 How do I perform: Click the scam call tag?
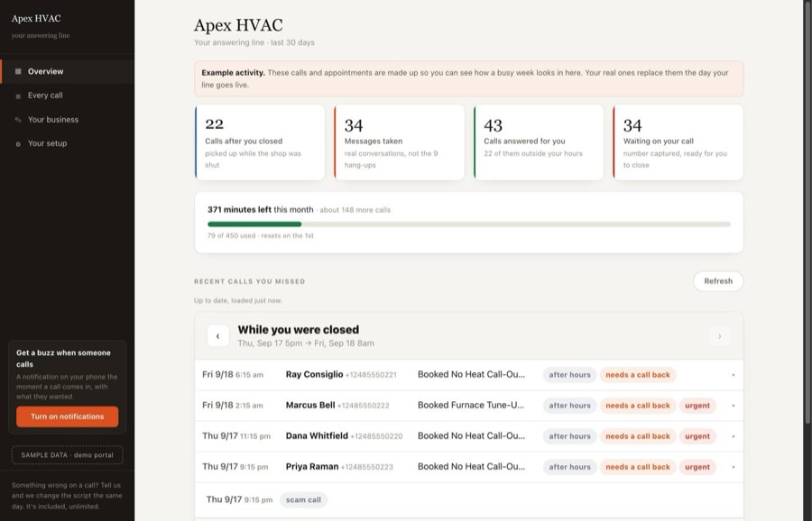tap(303, 499)
